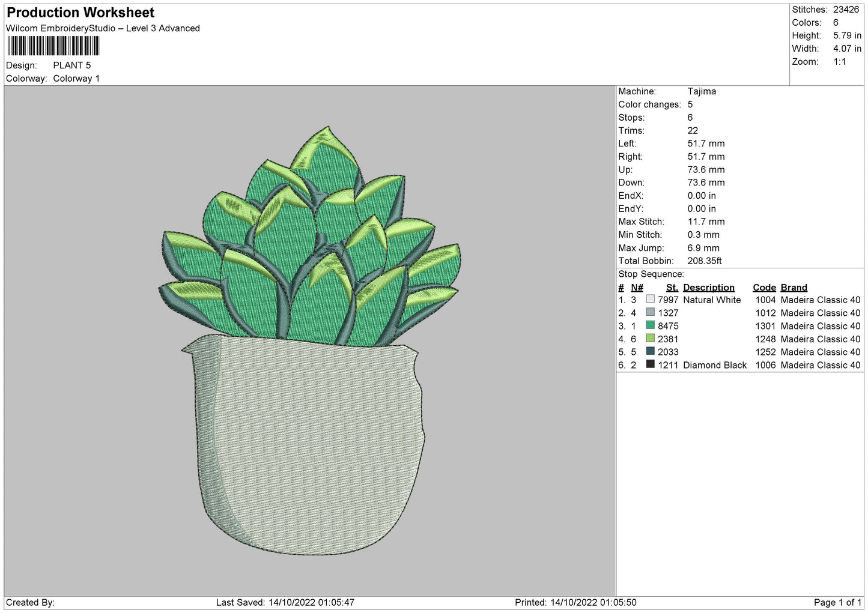Click the 'Last Saved: 14/10/2022 01:05:47' text
Viewport: 868px width, 613px height.
[x=285, y=603]
